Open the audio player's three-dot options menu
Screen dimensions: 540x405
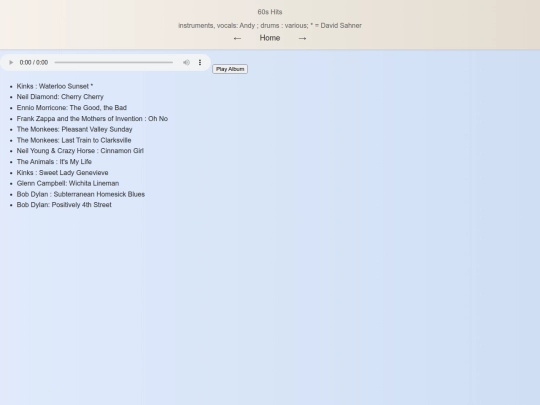200,62
